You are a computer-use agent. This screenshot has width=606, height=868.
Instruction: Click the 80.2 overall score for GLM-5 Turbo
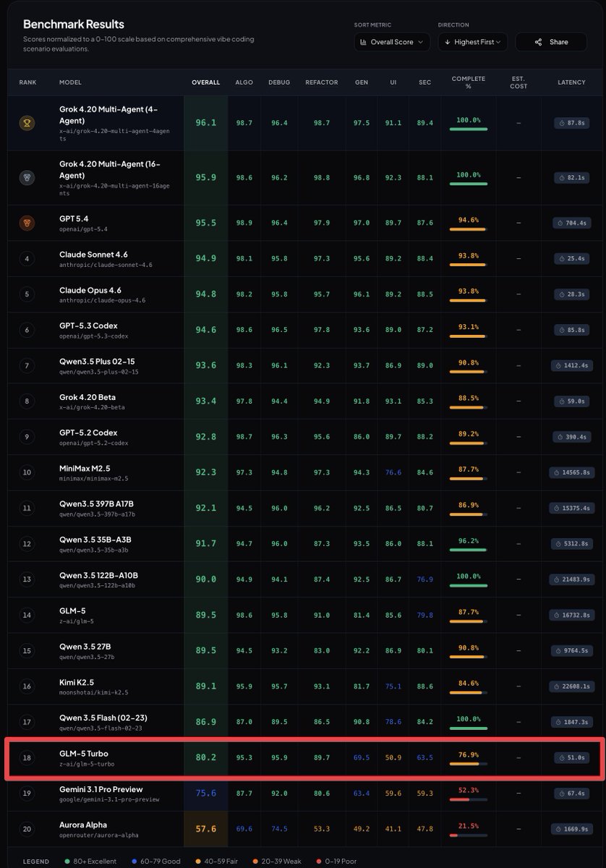coord(205,757)
